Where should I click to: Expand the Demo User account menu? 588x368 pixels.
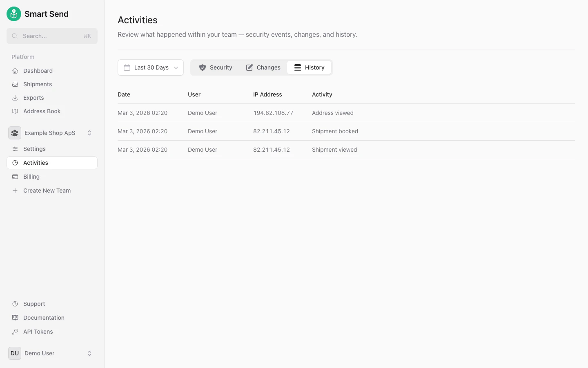pos(89,353)
